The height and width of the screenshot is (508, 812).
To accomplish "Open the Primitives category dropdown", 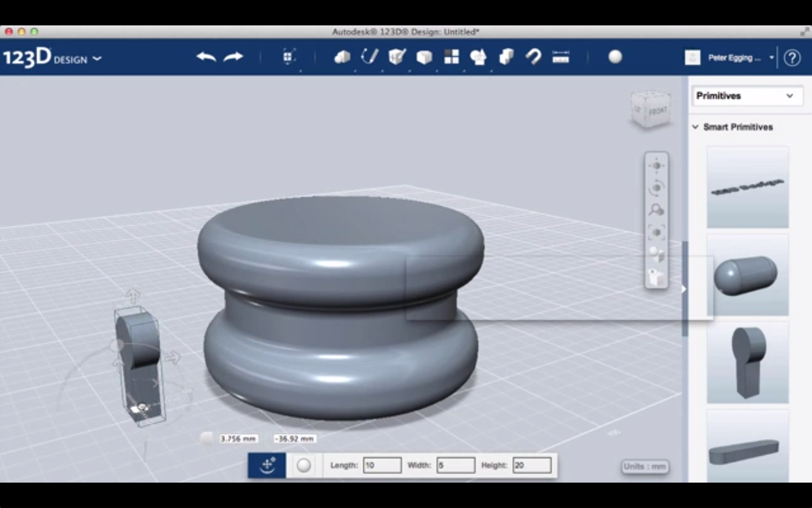I will 747,96.
